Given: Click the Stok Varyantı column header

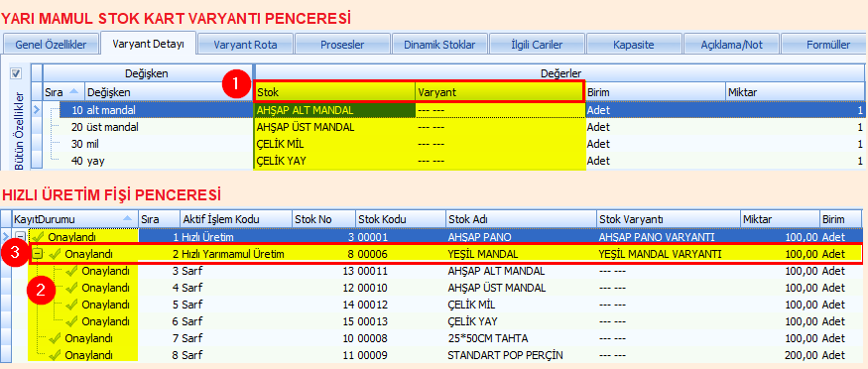Looking at the screenshot, I should 669,218.
